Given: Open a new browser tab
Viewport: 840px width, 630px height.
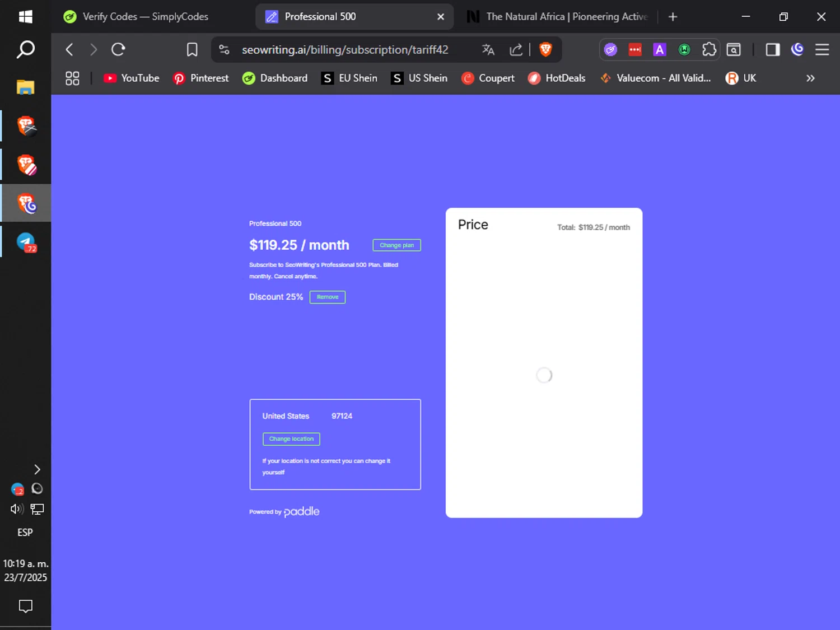Looking at the screenshot, I should coord(673,17).
